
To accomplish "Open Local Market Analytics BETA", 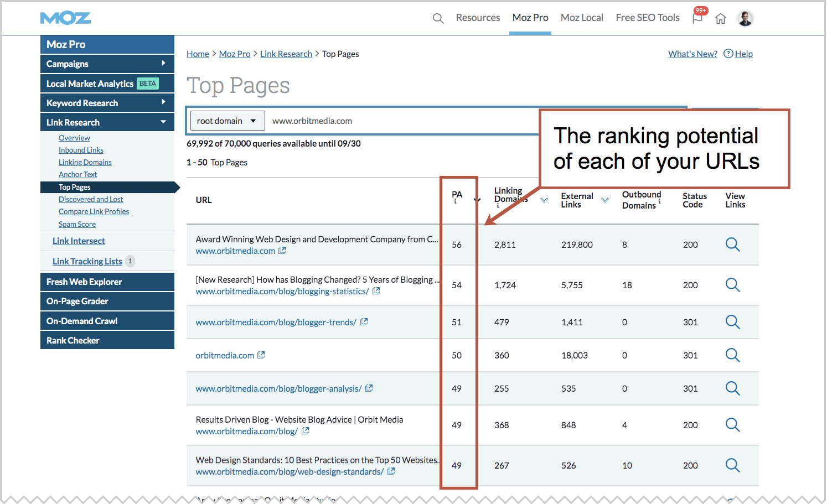I will tap(107, 84).
